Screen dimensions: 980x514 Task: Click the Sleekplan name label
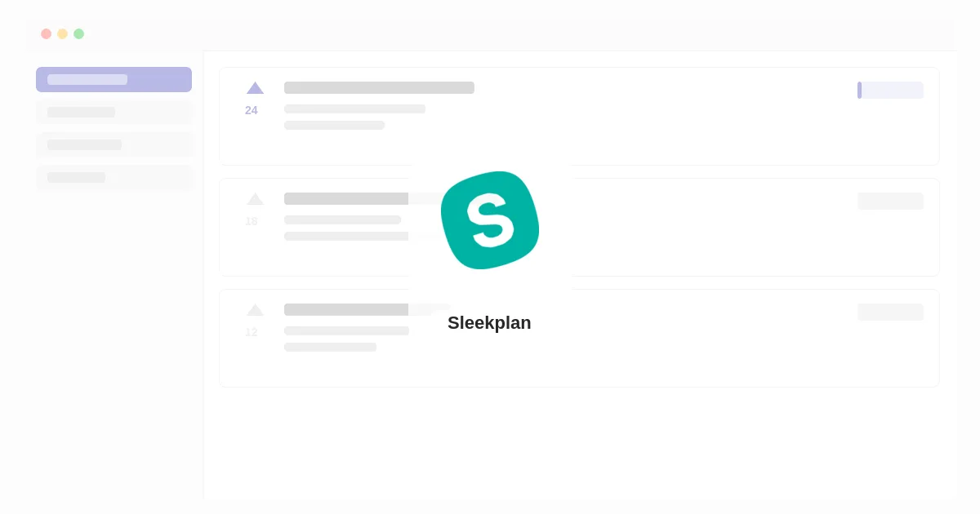pyautogui.click(x=489, y=323)
